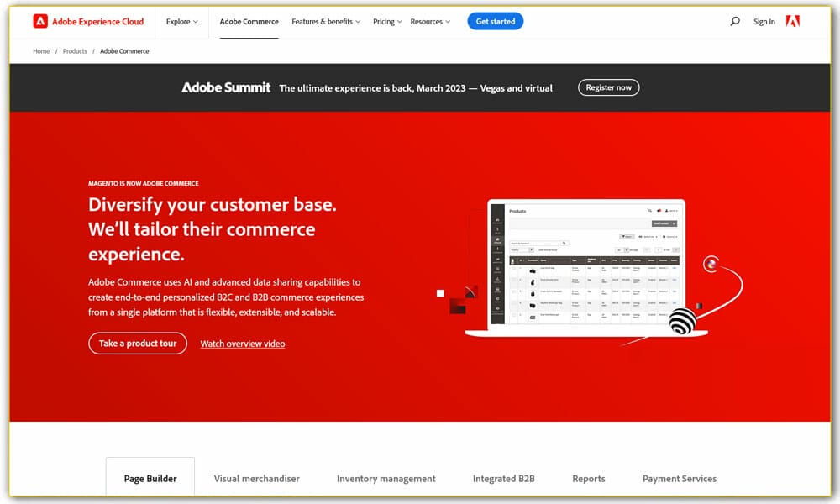Click the 'Diversify your customer base' headline
Viewport: 840px width, 504px height.
[x=213, y=229]
